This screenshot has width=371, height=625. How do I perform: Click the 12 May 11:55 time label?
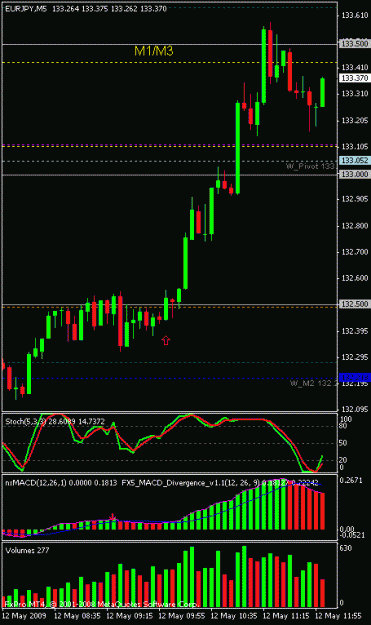(339, 616)
